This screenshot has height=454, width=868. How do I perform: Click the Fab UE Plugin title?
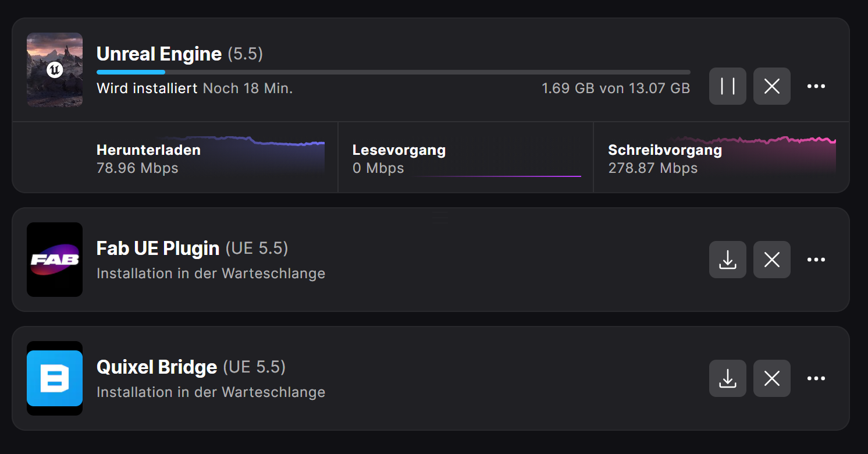point(158,249)
